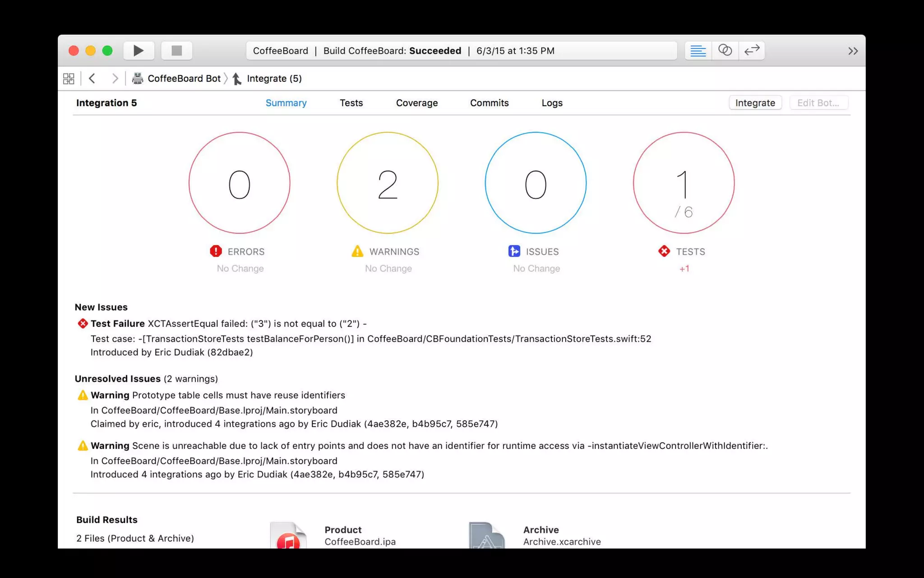Viewport: 924px width, 578px height.
Task: Show the assistant editor (overlapping circles)
Action: [x=725, y=51]
